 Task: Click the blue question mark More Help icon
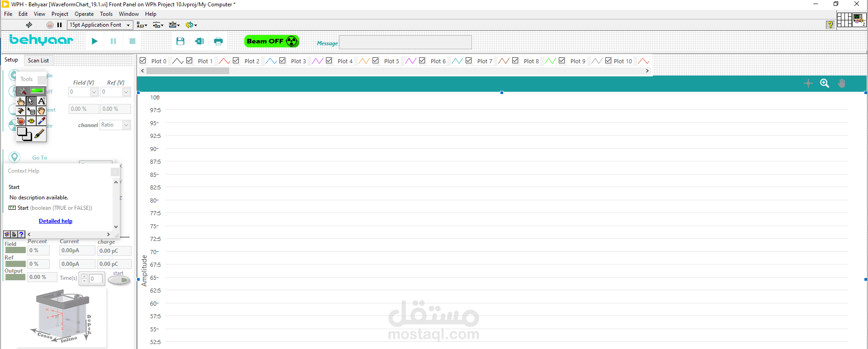tap(21, 234)
